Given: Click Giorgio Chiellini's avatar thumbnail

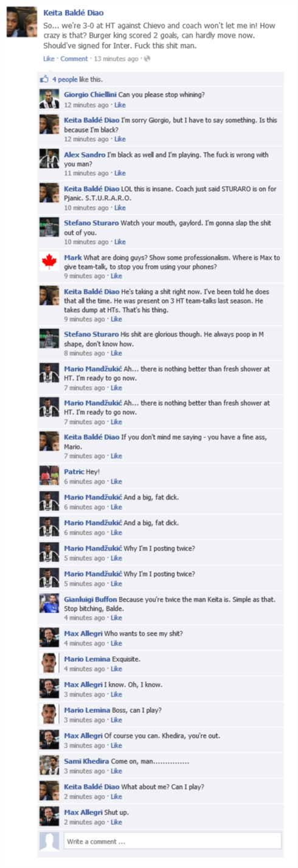Looking at the screenshot, I should pyautogui.click(x=49, y=100).
